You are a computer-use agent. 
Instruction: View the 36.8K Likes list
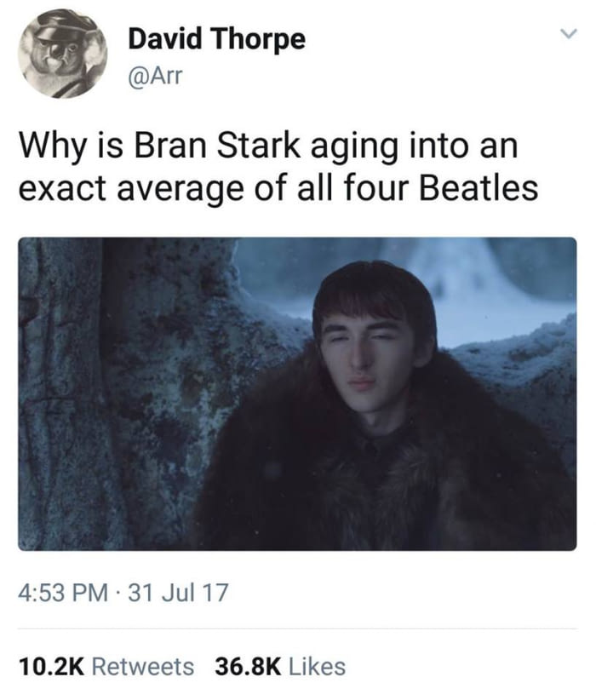[x=280, y=667]
